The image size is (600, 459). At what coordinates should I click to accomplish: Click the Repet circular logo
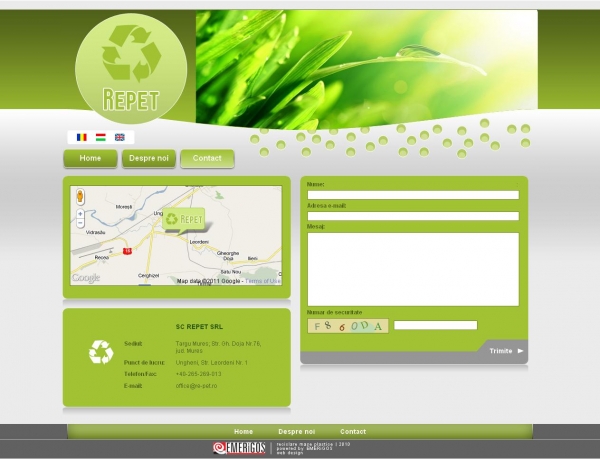tap(131, 69)
